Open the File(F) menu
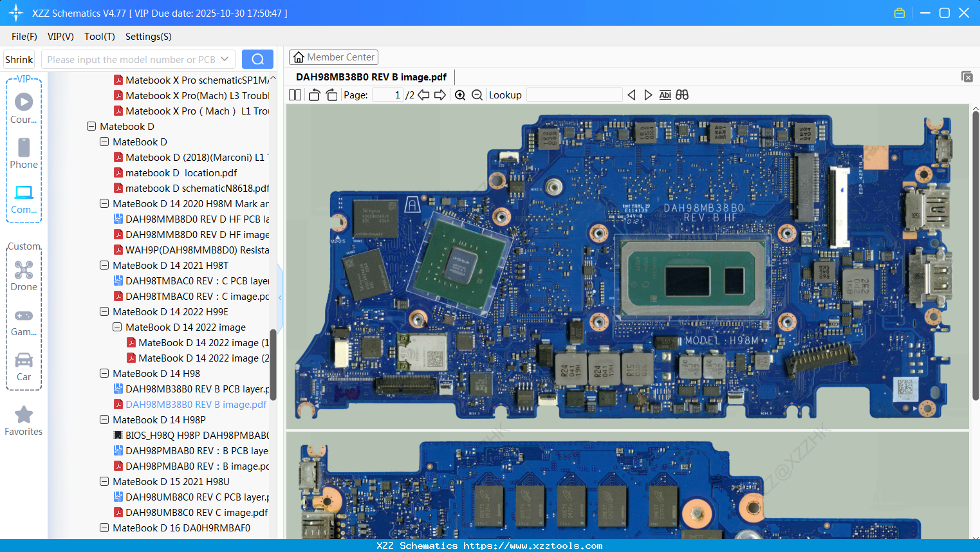980x552 pixels. pos(24,37)
